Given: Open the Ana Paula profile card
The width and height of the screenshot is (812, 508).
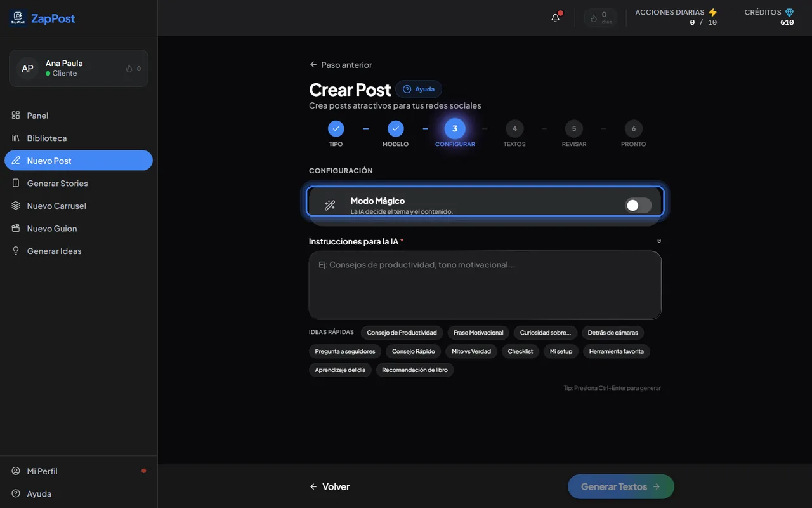Looking at the screenshot, I should click(79, 68).
